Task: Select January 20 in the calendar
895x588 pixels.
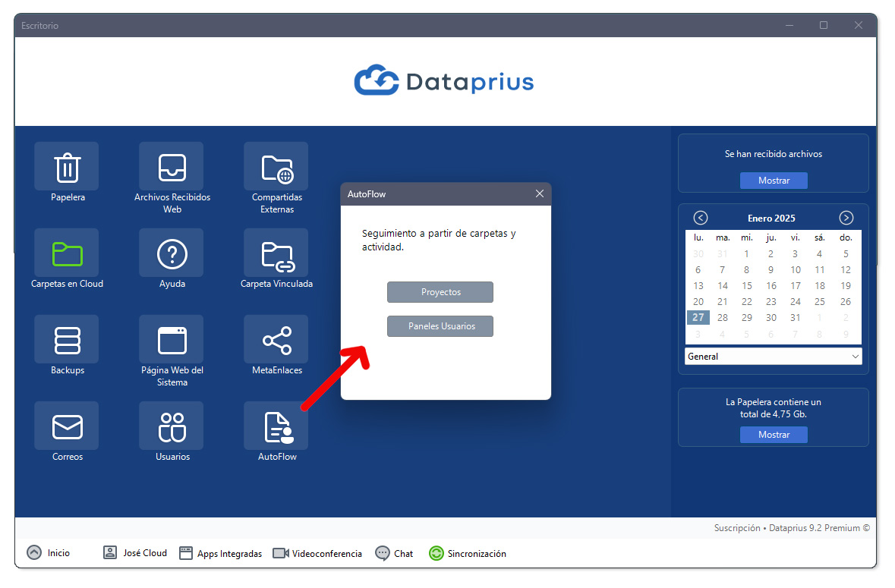Action: pyautogui.click(x=698, y=302)
